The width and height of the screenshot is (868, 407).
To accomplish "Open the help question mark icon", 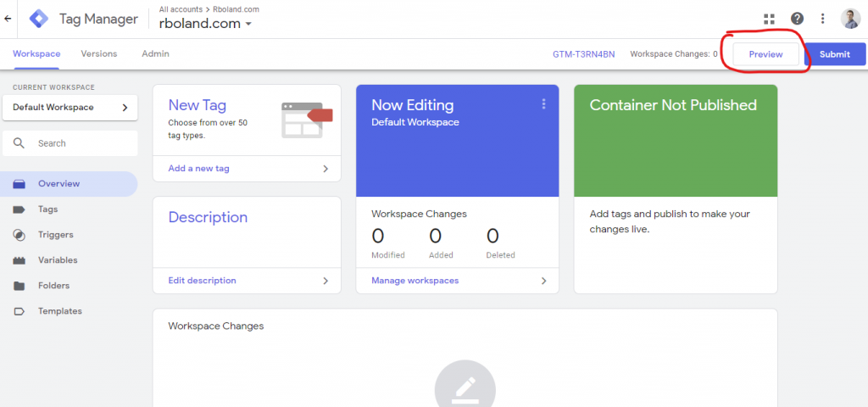I will coord(797,19).
